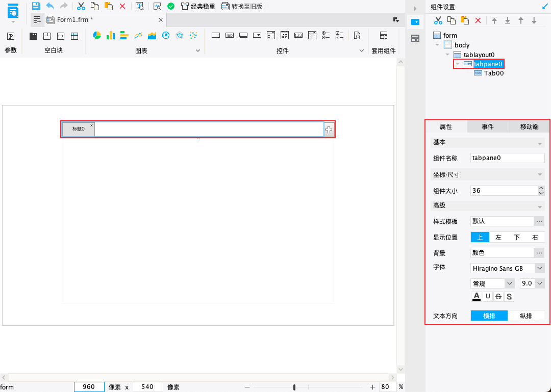The image size is (551, 392).
Task: Select 纵排 text direction
Action: (526, 316)
